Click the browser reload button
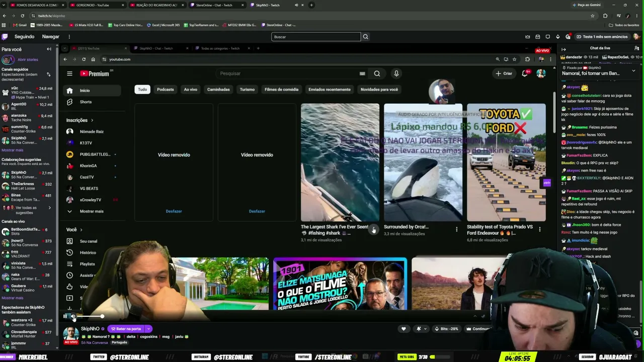644x362 pixels. click(x=22, y=16)
